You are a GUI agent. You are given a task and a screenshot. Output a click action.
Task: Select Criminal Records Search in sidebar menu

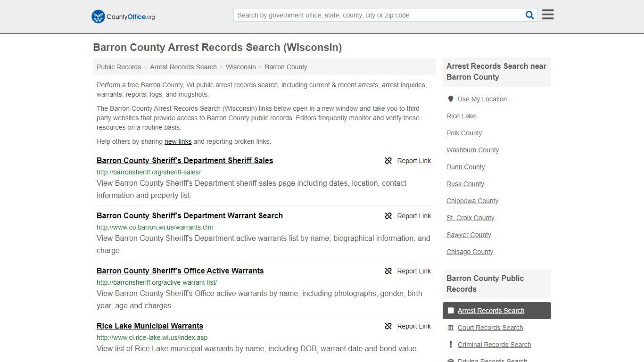[494, 345]
